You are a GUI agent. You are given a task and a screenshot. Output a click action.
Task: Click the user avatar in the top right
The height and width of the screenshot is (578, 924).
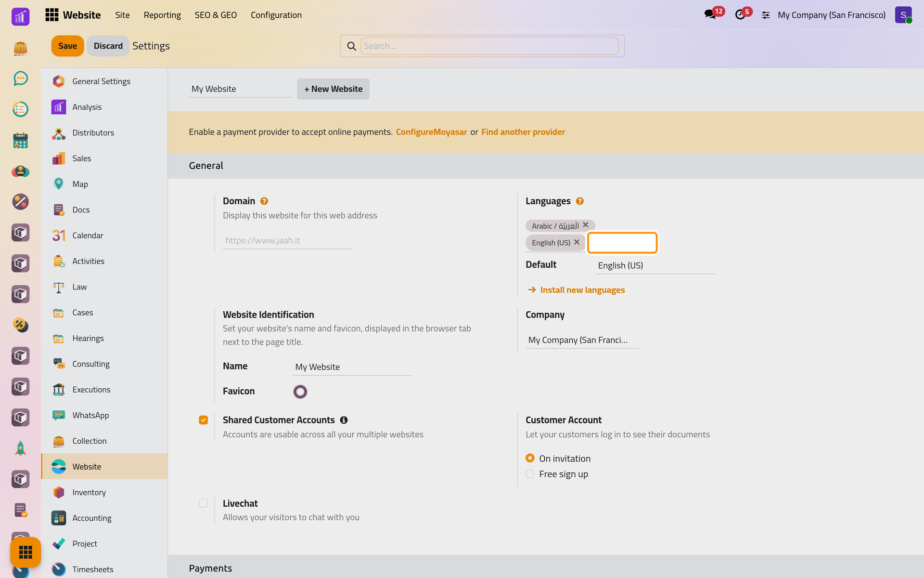(903, 15)
